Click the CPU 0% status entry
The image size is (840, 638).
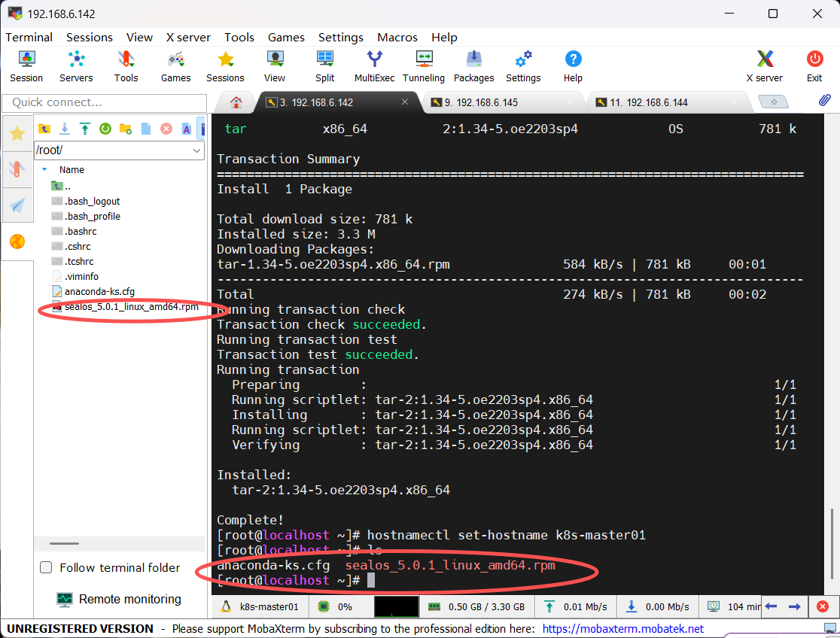(336, 606)
